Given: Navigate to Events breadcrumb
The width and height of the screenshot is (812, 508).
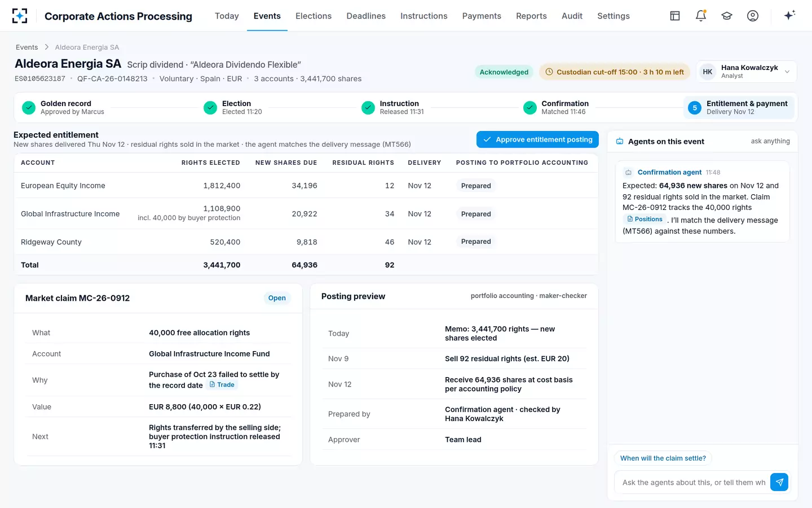Looking at the screenshot, I should click(x=27, y=47).
